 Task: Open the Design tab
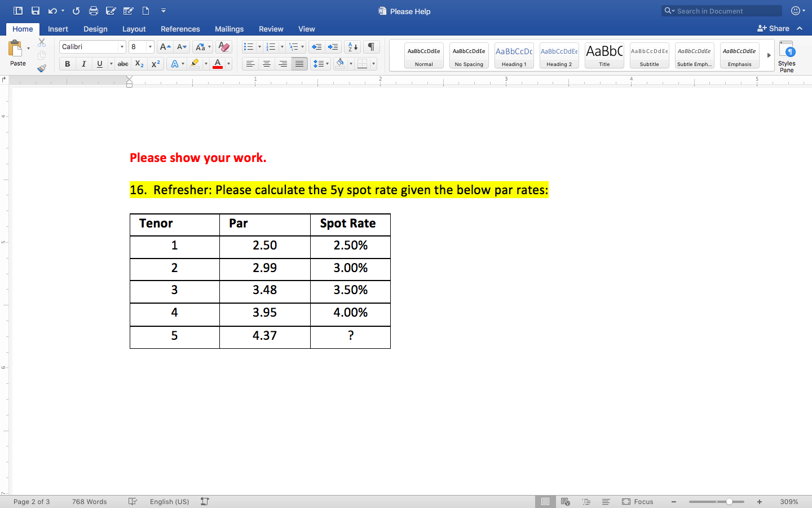(x=95, y=29)
